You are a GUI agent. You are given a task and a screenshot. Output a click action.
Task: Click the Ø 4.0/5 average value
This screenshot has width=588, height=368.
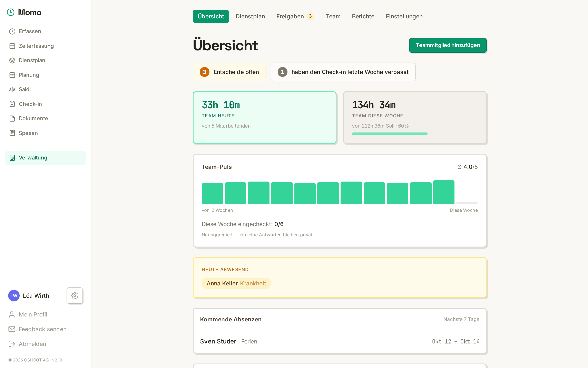[468, 167]
